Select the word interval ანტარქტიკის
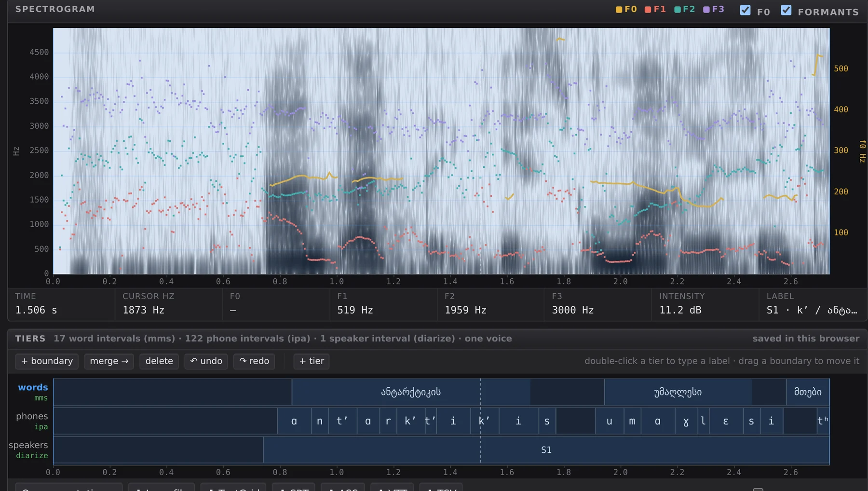The width and height of the screenshot is (868, 491). point(411,392)
